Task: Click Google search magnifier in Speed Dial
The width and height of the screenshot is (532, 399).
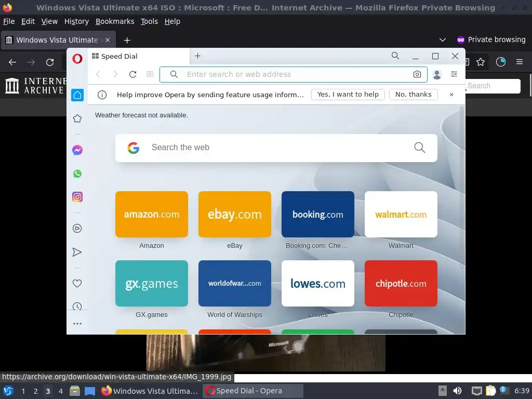Action: (x=420, y=148)
